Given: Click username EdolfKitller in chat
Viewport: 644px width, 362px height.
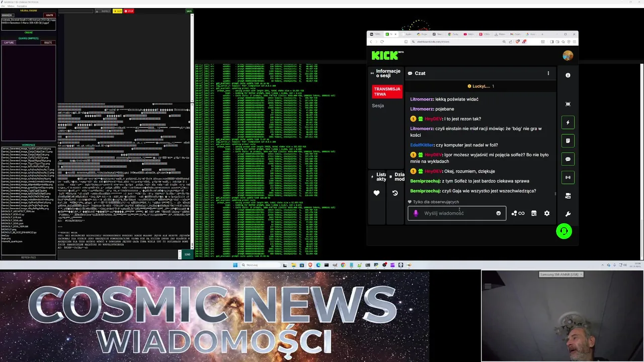Looking at the screenshot, I should (422, 145).
